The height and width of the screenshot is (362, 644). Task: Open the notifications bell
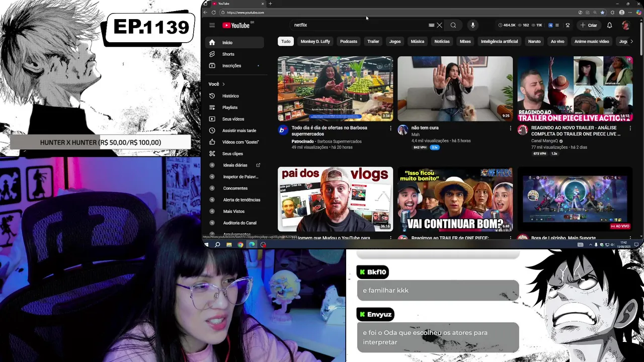(609, 25)
